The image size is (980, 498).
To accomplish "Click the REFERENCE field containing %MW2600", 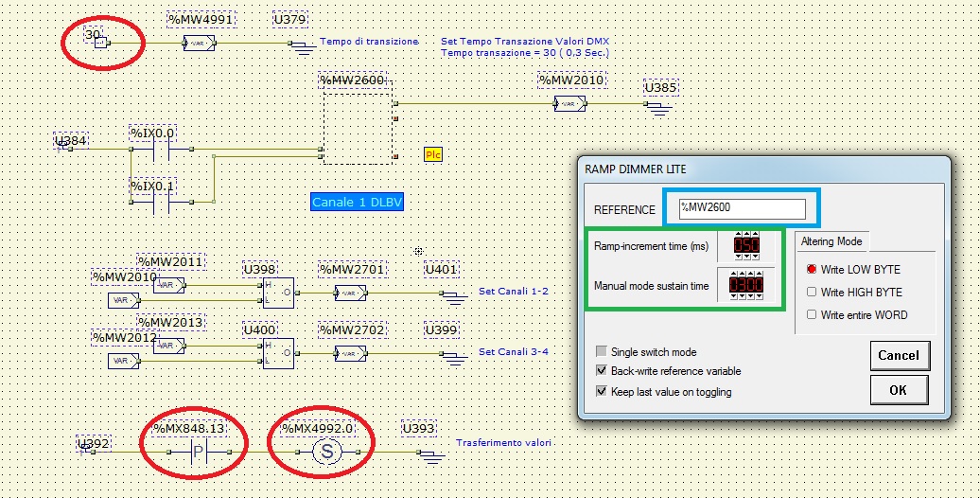I will (x=743, y=209).
